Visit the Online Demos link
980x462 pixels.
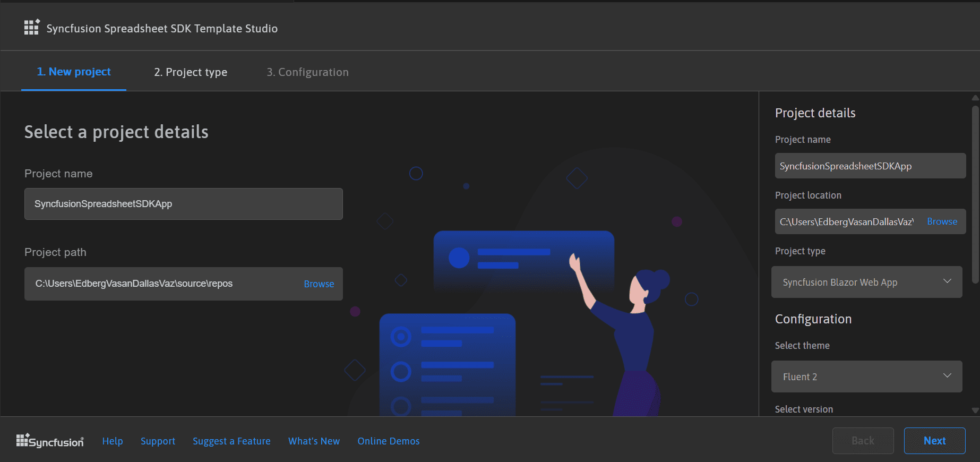tap(388, 441)
